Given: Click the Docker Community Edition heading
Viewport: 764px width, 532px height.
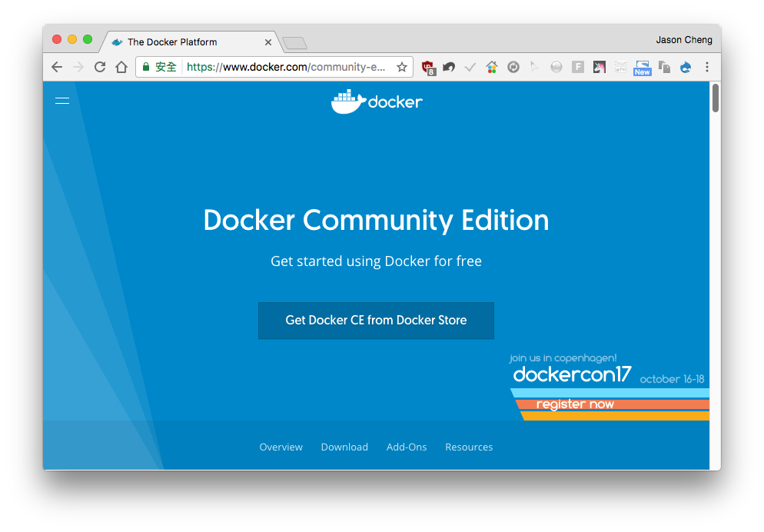Looking at the screenshot, I should click(x=376, y=220).
